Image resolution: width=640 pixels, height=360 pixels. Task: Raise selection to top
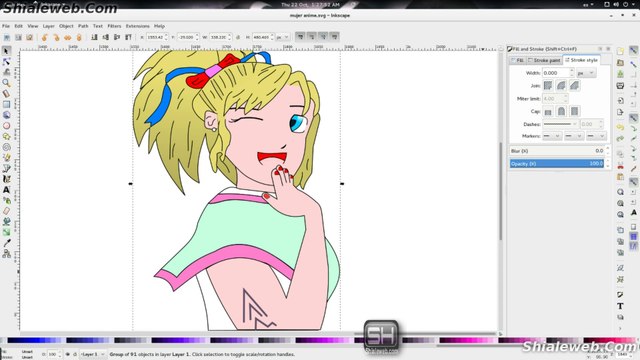pyautogui.click(x=128, y=37)
